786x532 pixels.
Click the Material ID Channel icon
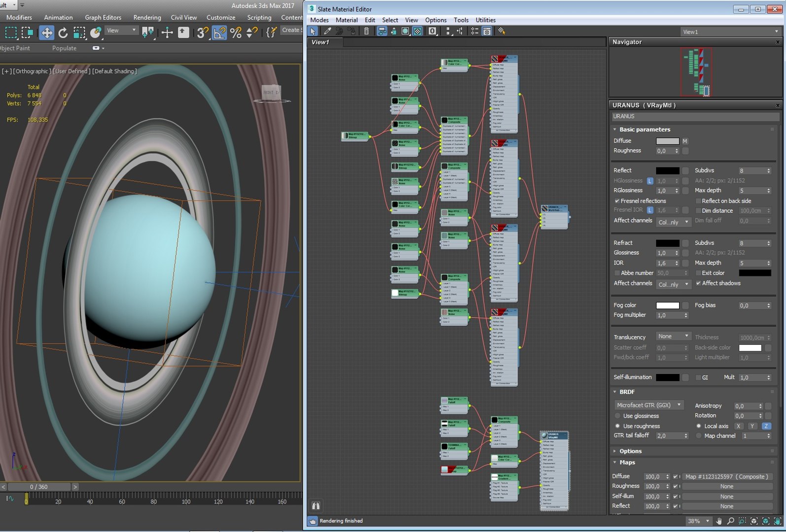pyautogui.click(x=432, y=31)
